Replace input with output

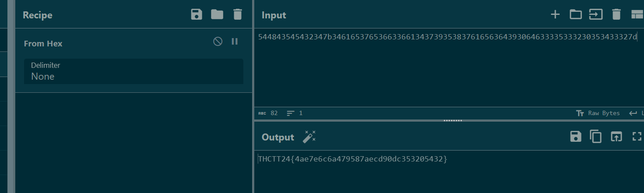click(616, 137)
